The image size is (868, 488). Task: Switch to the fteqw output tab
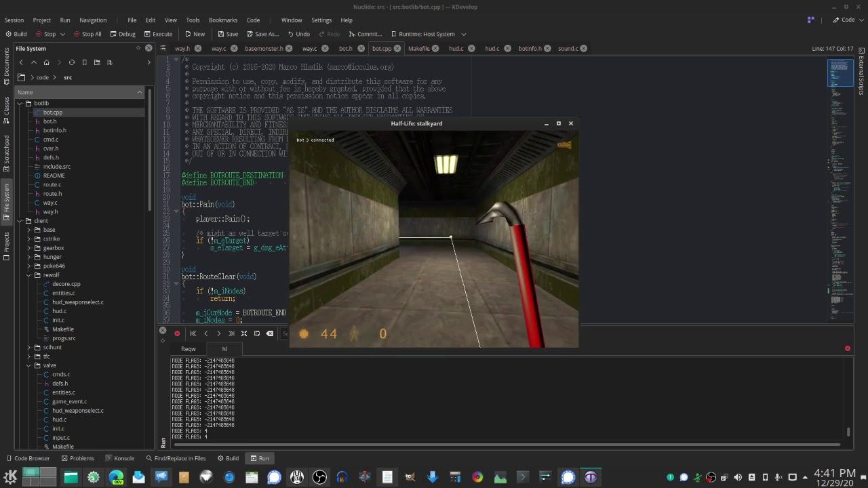point(189,349)
